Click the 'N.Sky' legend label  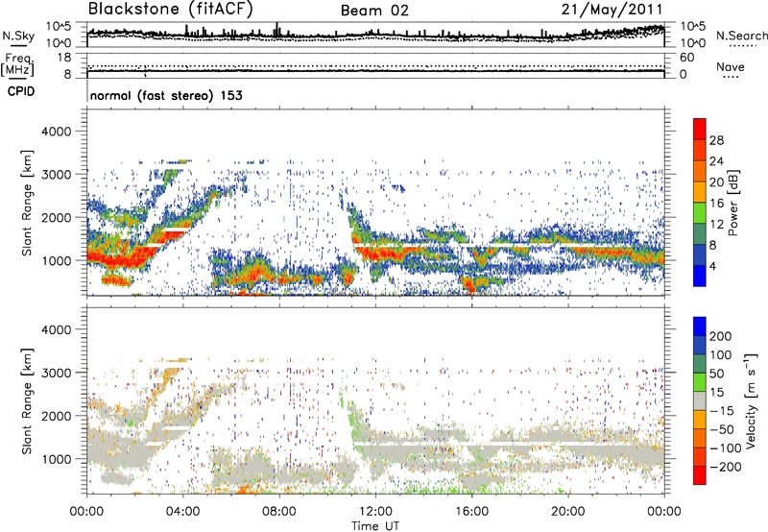point(18,36)
